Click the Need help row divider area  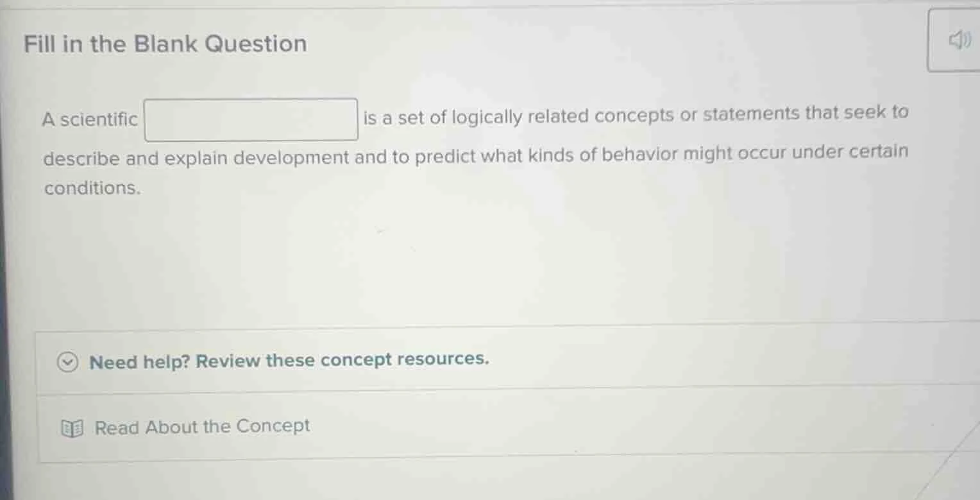click(487, 391)
